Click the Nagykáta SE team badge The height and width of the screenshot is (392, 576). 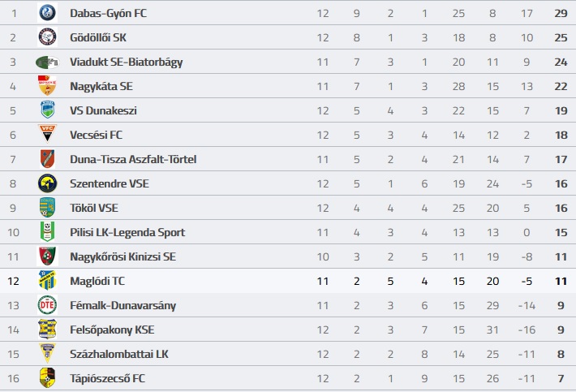pyautogui.click(x=47, y=85)
